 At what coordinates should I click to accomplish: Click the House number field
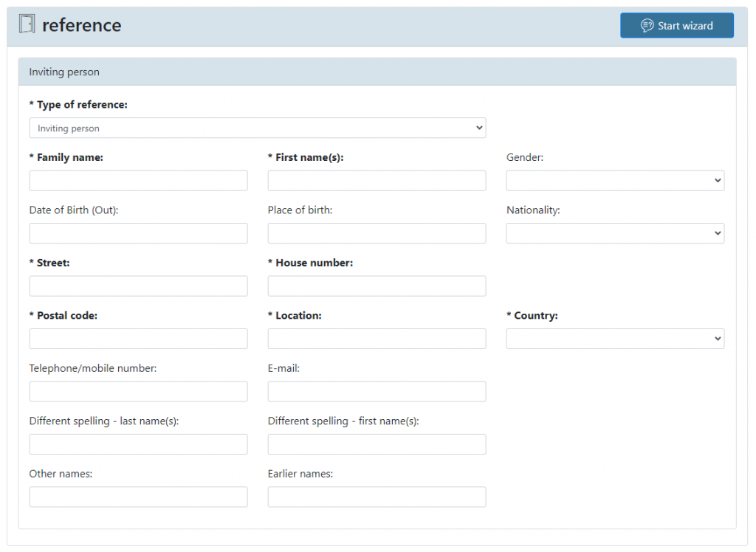(x=377, y=286)
